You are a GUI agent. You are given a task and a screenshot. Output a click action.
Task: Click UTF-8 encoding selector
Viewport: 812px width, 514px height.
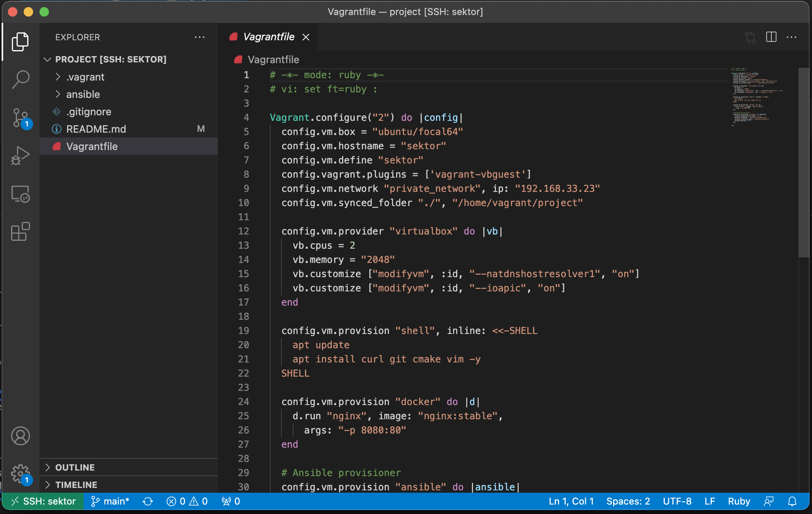(677, 501)
